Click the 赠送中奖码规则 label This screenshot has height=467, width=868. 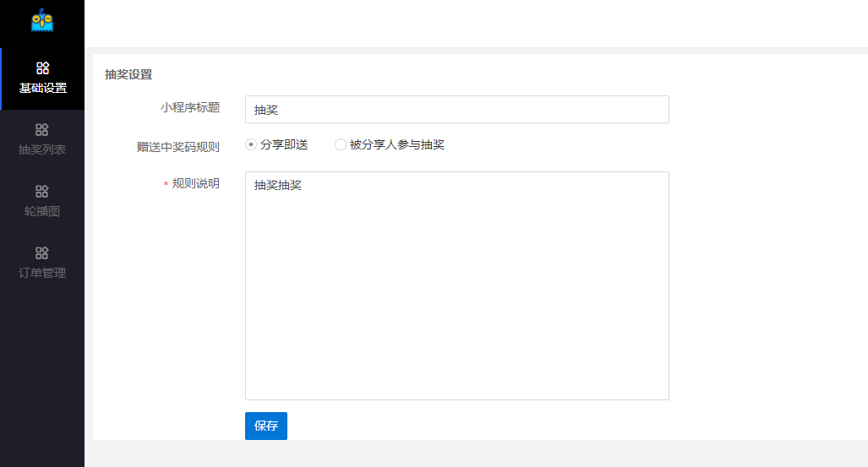pos(178,147)
